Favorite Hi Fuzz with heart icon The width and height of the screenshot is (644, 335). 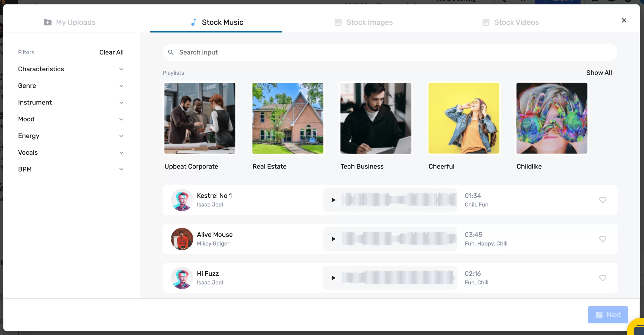tap(602, 278)
